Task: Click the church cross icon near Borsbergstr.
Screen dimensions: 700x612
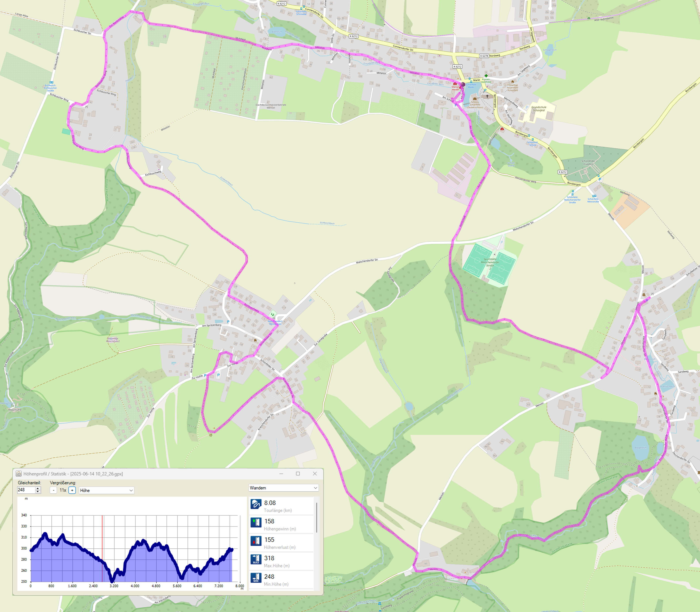Action: point(487,96)
